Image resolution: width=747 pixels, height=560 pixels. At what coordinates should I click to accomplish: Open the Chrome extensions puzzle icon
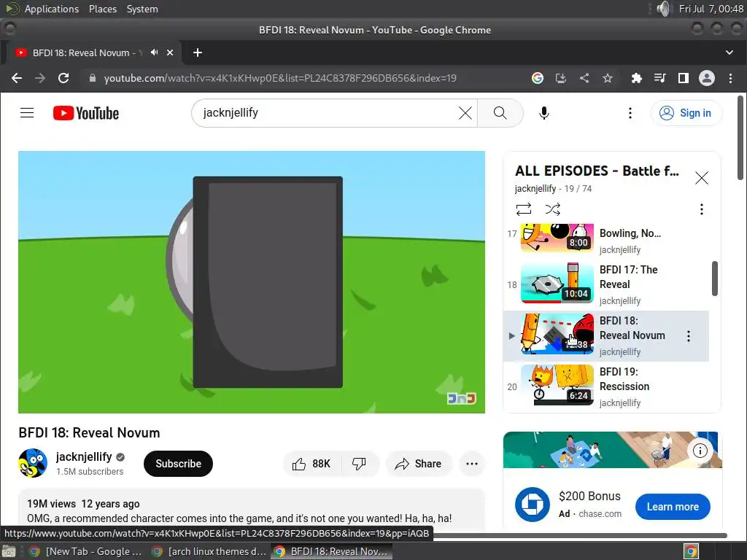(x=636, y=78)
